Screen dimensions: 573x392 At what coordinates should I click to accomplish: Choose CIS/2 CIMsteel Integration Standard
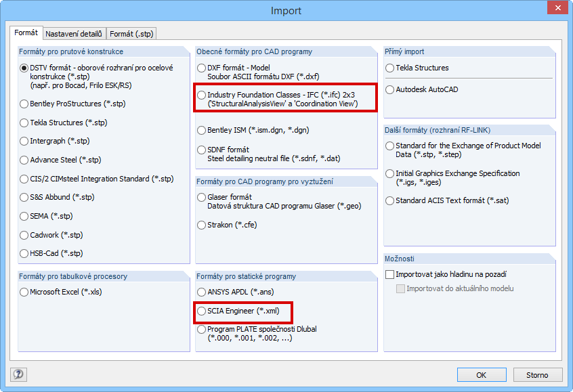point(24,179)
